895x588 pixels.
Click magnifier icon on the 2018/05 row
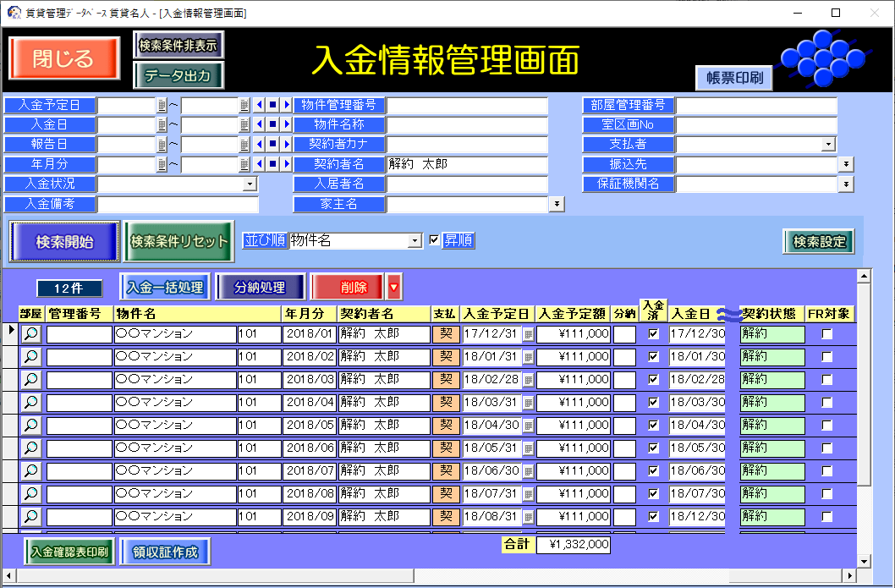[x=30, y=426]
